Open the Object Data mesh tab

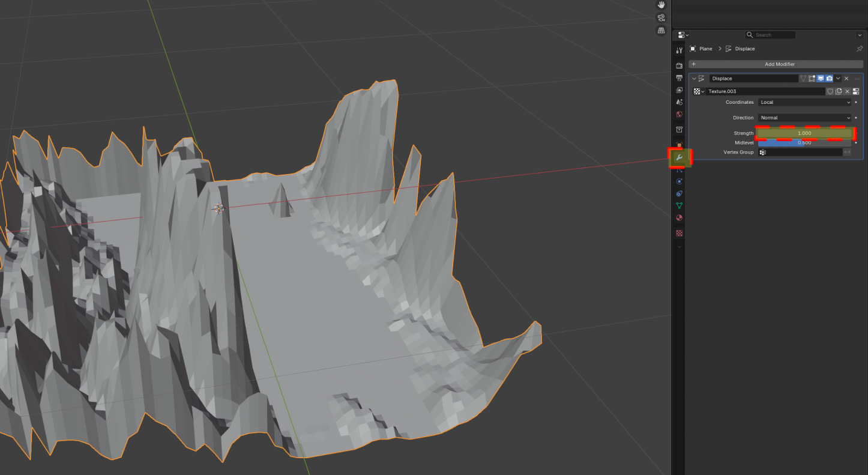coord(679,205)
